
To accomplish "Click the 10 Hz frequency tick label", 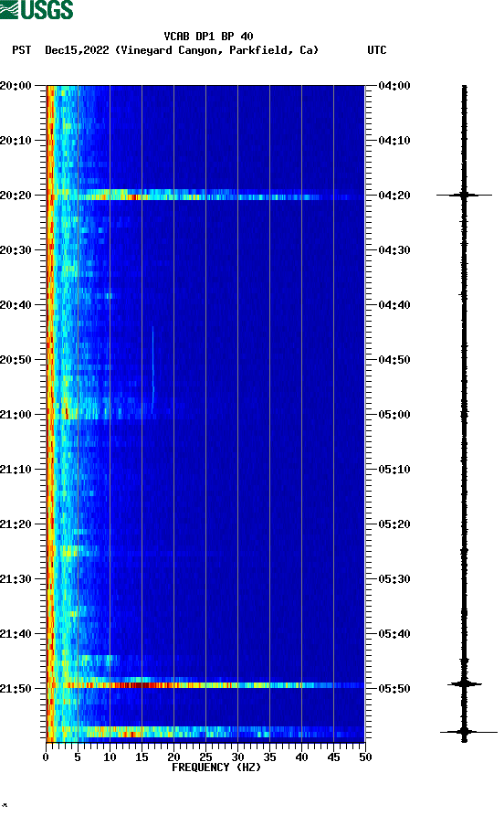I will pos(110,757).
